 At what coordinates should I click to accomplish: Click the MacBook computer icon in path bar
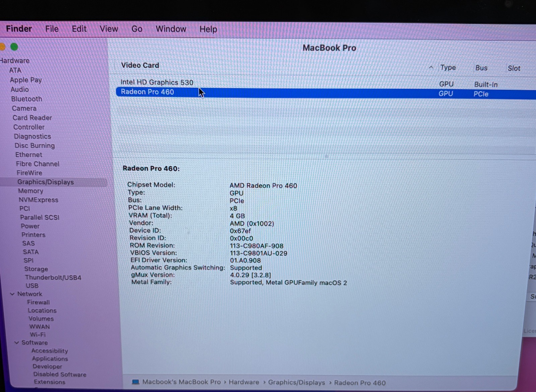pos(135,382)
